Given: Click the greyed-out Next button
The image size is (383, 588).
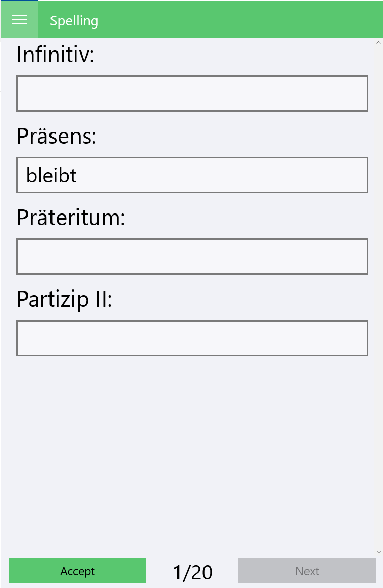Looking at the screenshot, I should point(307,571).
